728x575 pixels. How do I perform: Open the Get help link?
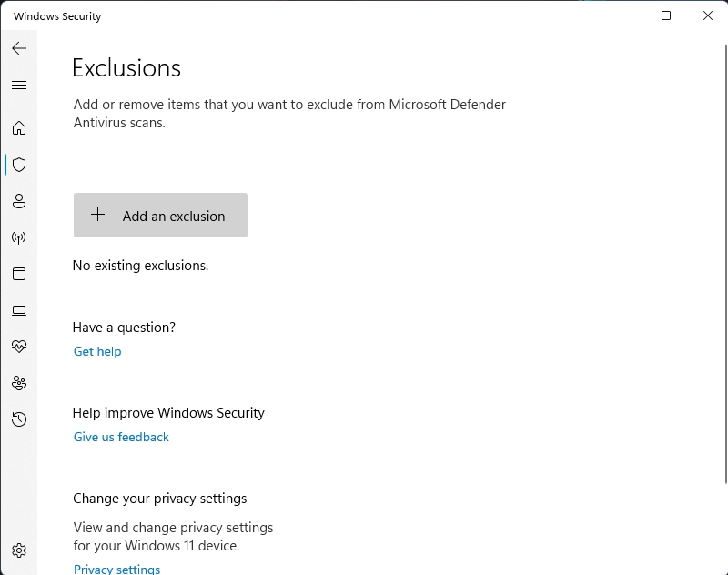tap(97, 352)
